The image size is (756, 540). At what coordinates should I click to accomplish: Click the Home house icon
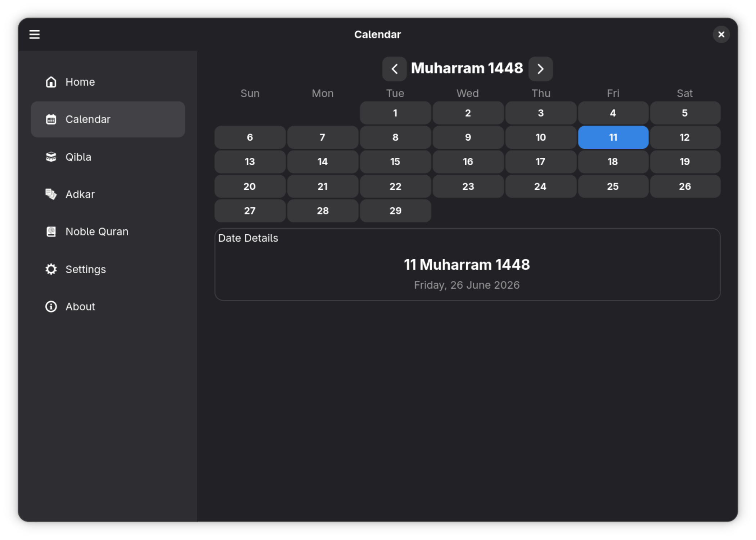click(51, 82)
